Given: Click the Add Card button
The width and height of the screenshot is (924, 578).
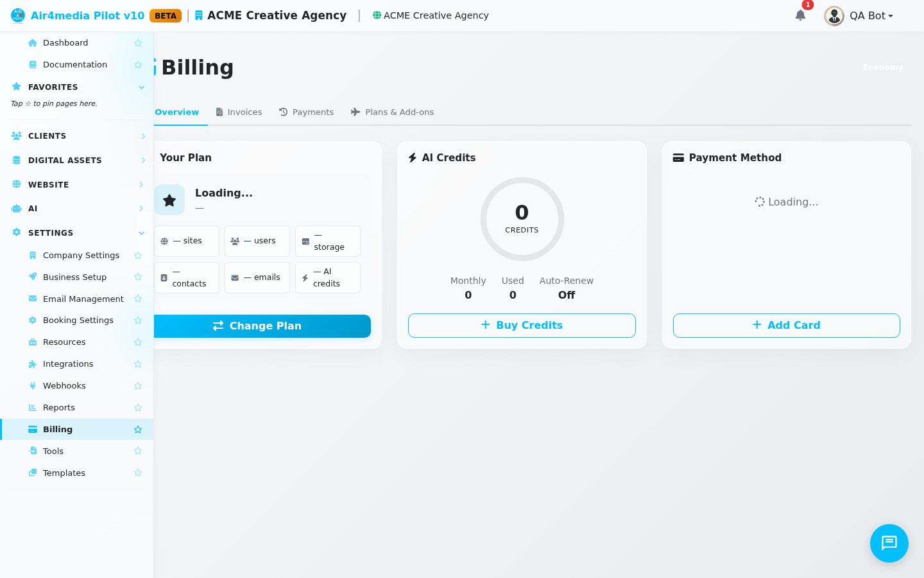Looking at the screenshot, I should 787,326.
